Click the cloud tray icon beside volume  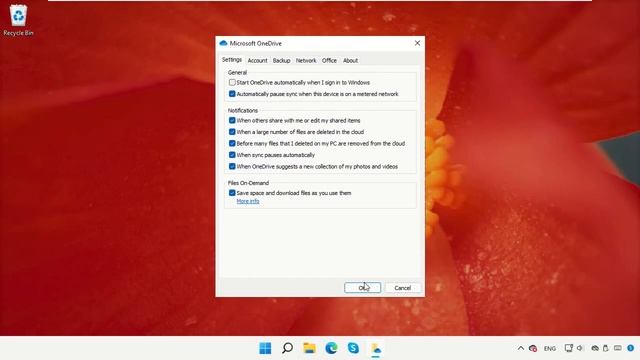595,348
